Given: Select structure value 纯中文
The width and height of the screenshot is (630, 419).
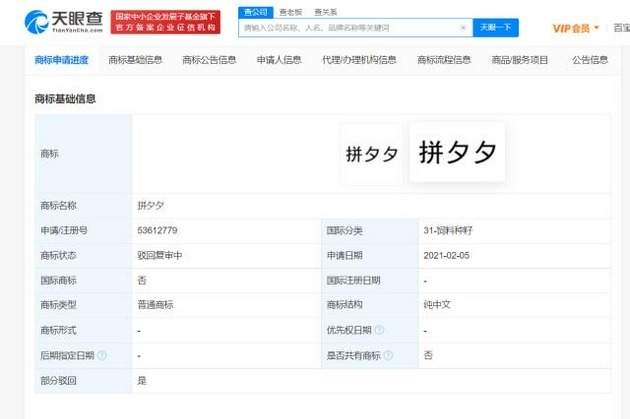Looking at the screenshot, I should point(437,305).
